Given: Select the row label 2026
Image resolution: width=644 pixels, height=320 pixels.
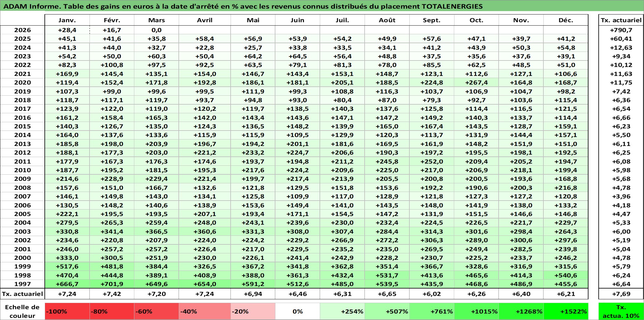Looking at the screenshot, I should pyautogui.click(x=23, y=30).
